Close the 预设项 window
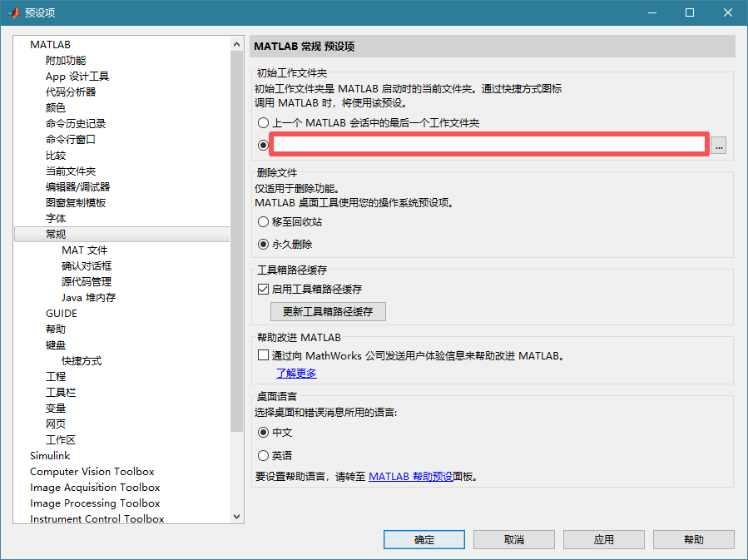Screen dimensions: 748x560 click(727, 12)
